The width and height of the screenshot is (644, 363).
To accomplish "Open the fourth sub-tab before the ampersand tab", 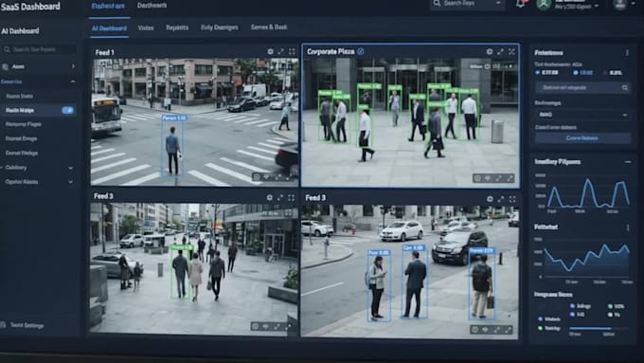I will 220,27.
